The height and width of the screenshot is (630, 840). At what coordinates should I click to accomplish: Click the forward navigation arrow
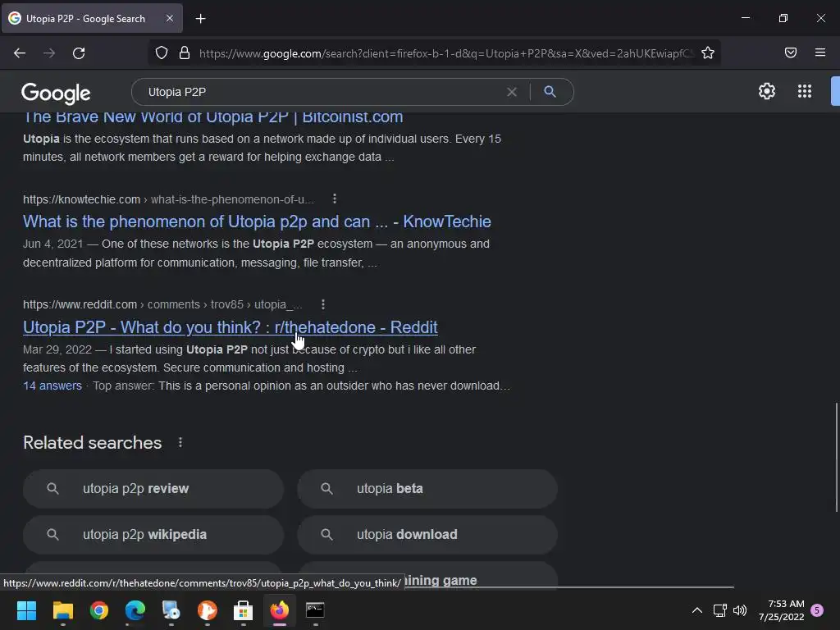49,53
